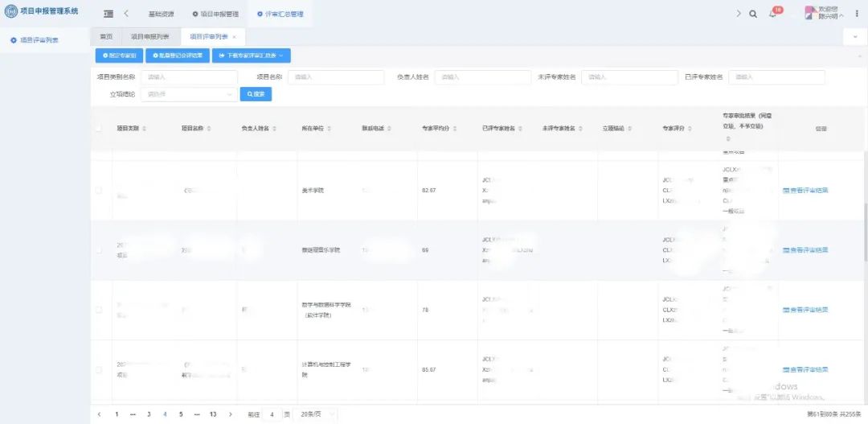Open the notification bell
The image size is (868, 424).
772,14
